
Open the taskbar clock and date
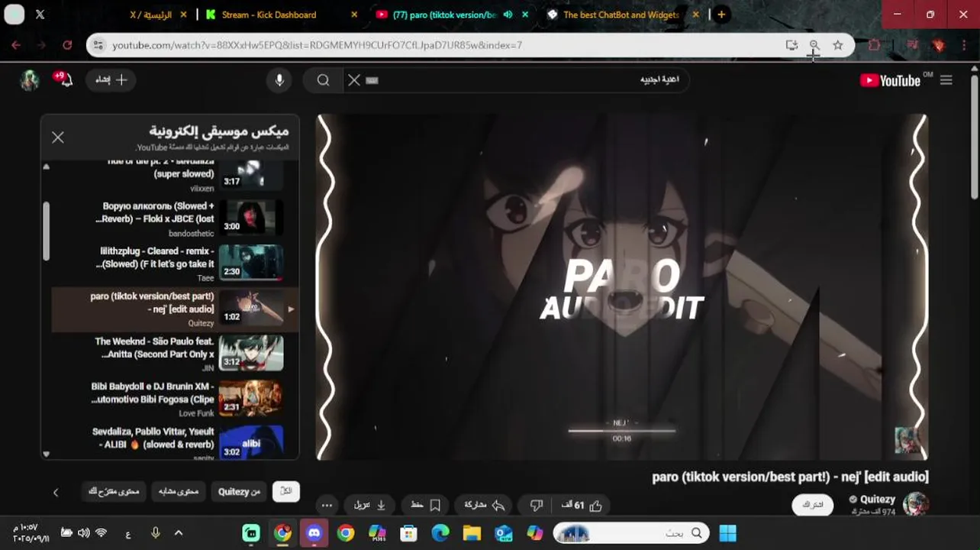click(x=31, y=532)
